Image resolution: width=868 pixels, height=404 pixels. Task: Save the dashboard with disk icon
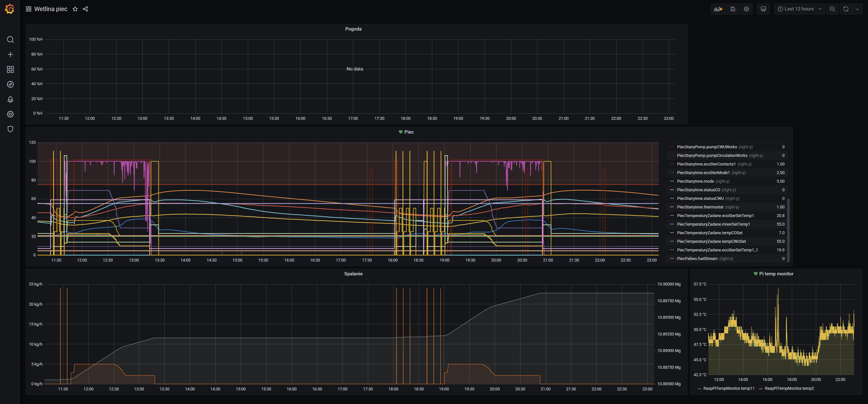733,9
